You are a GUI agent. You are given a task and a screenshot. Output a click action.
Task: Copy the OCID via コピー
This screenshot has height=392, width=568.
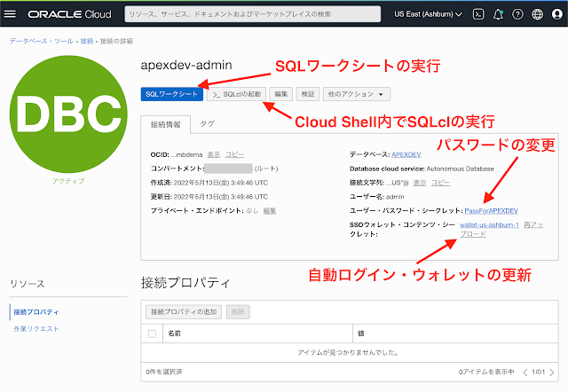pyautogui.click(x=234, y=154)
